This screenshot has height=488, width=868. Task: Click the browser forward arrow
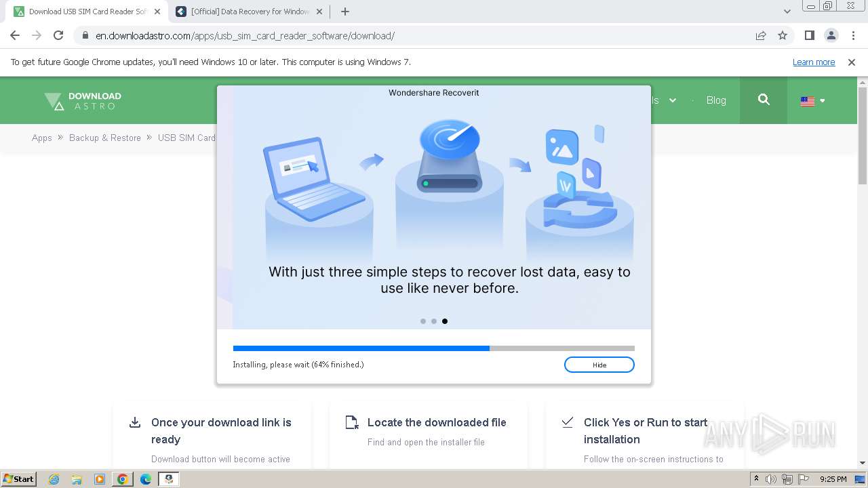coord(37,35)
